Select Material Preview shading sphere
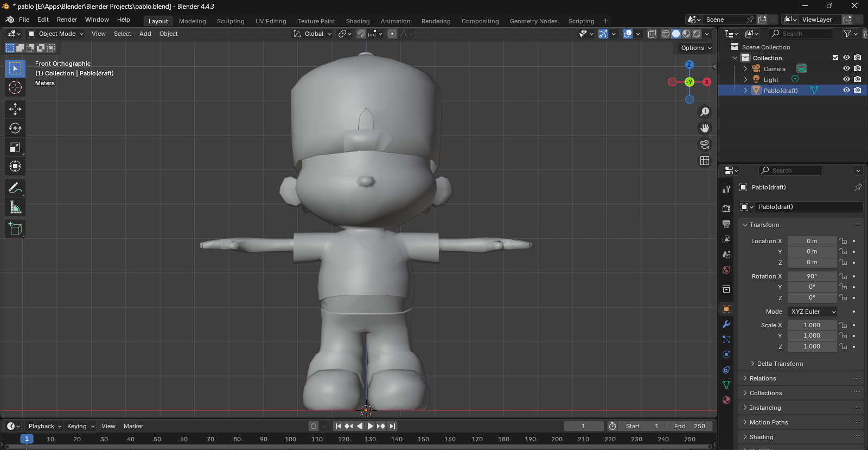The height and width of the screenshot is (450, 868). (686, 34)
